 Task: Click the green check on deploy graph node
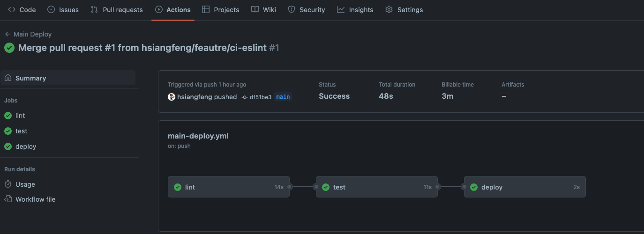[474, 187]
